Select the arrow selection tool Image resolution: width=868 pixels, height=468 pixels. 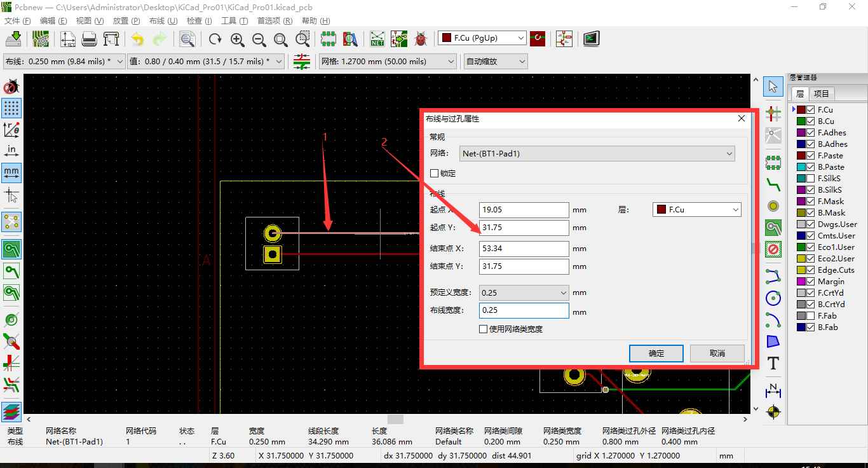click(773, 86)
